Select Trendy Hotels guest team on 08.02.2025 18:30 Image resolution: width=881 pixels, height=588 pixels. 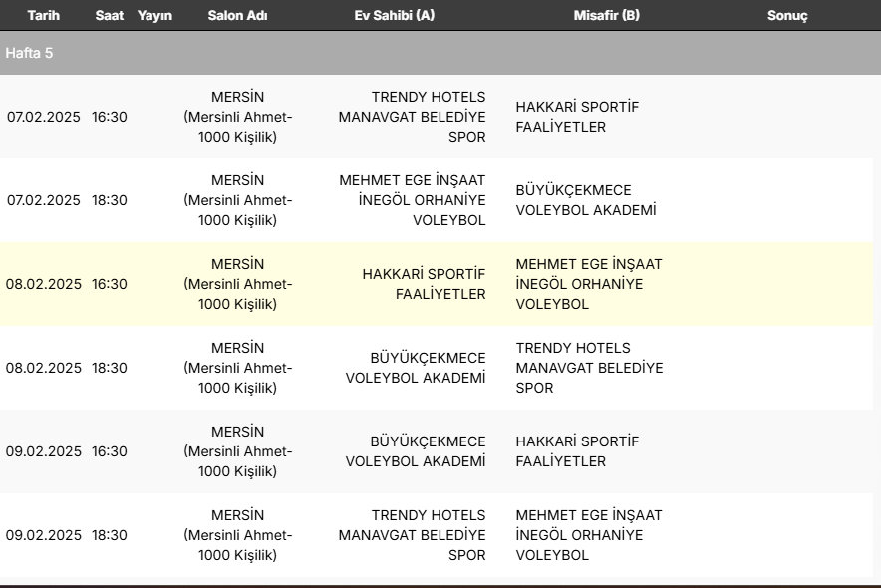pyautogui.click(x=589, y=368)
